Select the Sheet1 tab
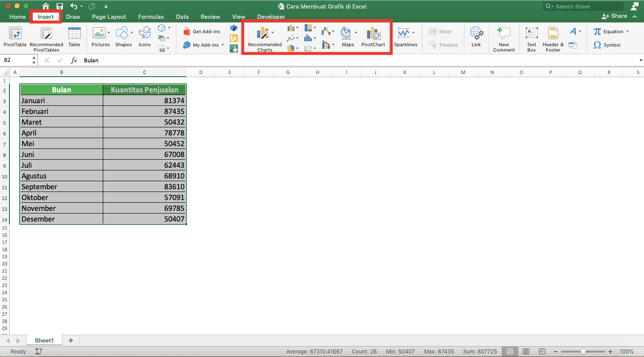The image size is (644, 357). (44, 340)
